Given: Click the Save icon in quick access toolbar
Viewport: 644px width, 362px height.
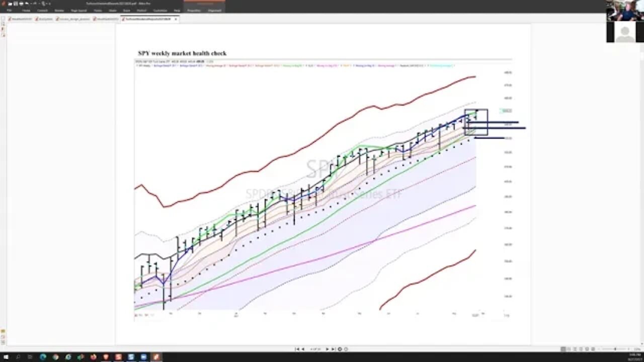Looking at the screenshot, I should (15, 3).
